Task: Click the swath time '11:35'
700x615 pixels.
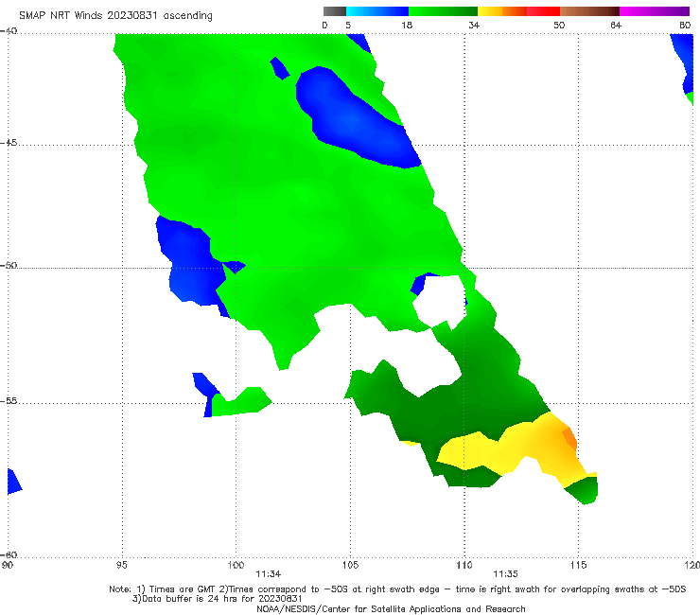Action: point(505,574)
